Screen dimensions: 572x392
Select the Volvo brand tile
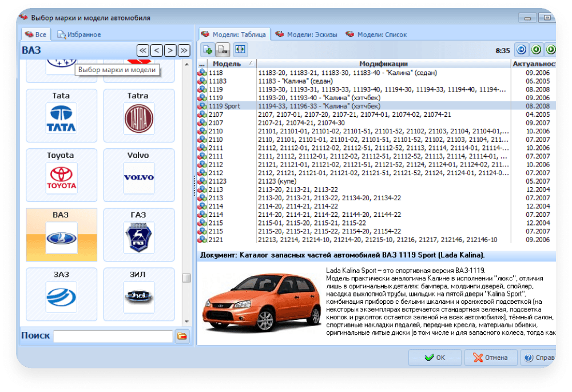(x=138, y=177)
